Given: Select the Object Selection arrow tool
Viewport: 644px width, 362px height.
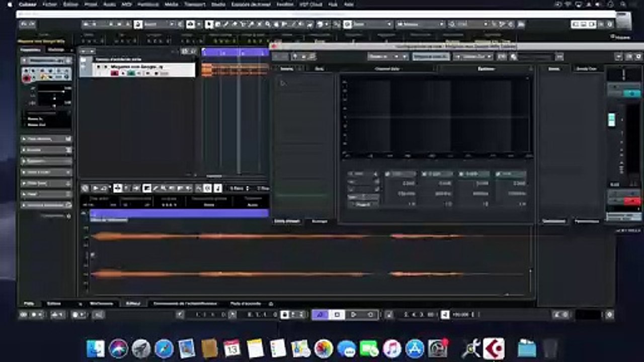Looking at the screenshot, I should [209, 24].
